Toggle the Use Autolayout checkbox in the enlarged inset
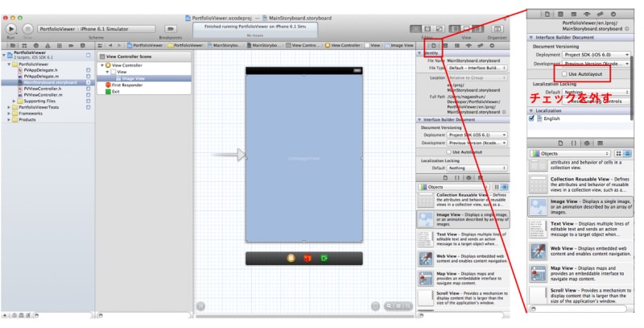 coord(563,73)
